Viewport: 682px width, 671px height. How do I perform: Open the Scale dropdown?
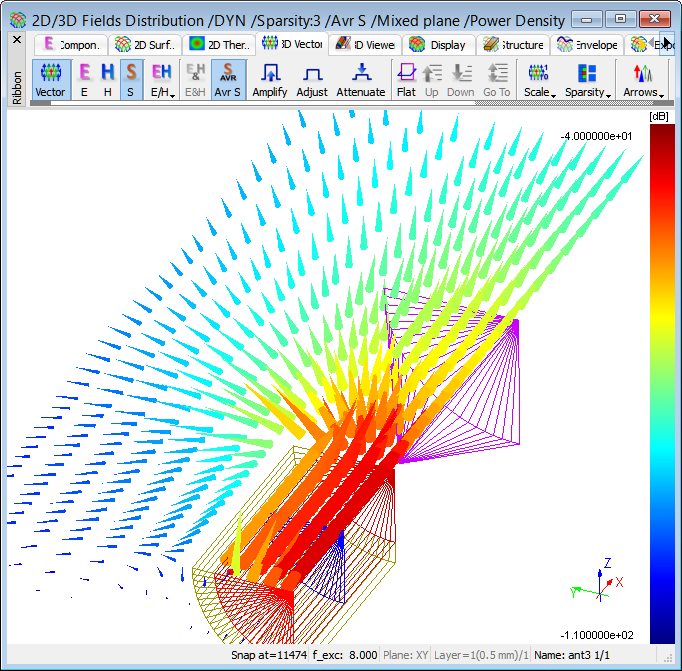(x=538, y=79)
